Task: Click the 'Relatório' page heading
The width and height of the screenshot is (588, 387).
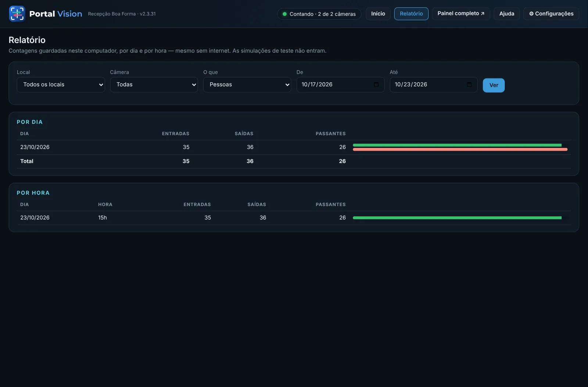Action: point(27,40)
